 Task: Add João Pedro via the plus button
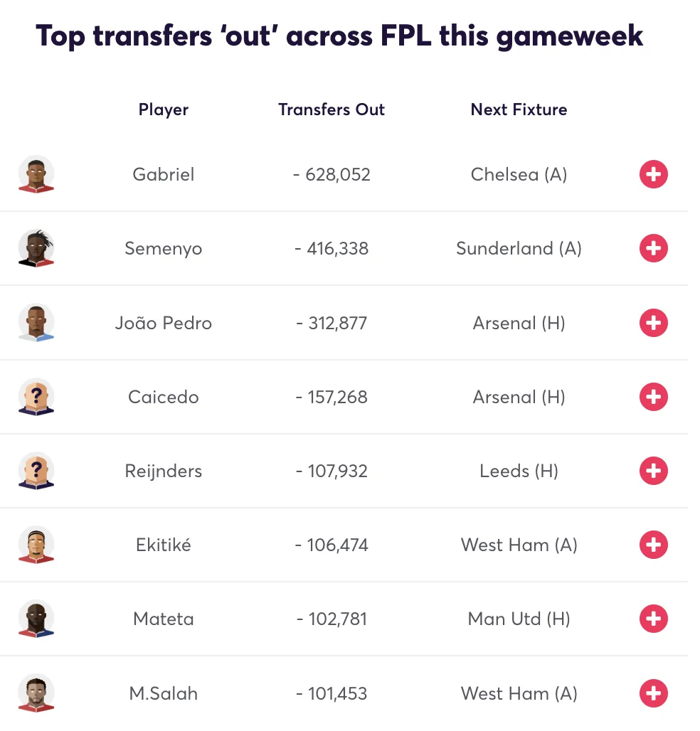click(x=653, y=323)
